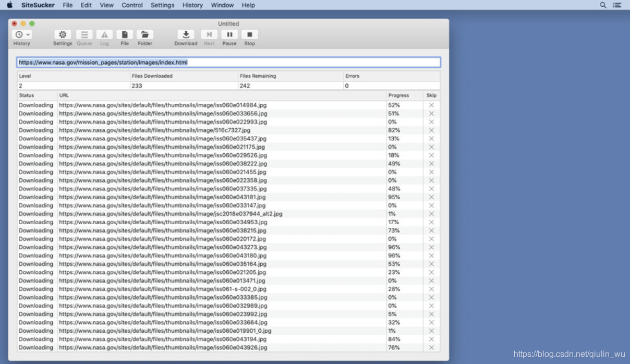Skip download of iss060e014984.jpg

click(431, 105)
